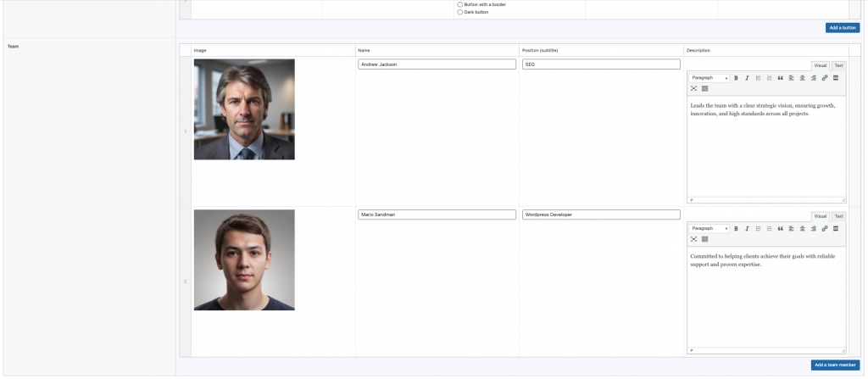The height and width of the screenshot is (379, 868).
Task: Switch Andrew Jackson's description to Text tab
Action: [x=838, y=65]
